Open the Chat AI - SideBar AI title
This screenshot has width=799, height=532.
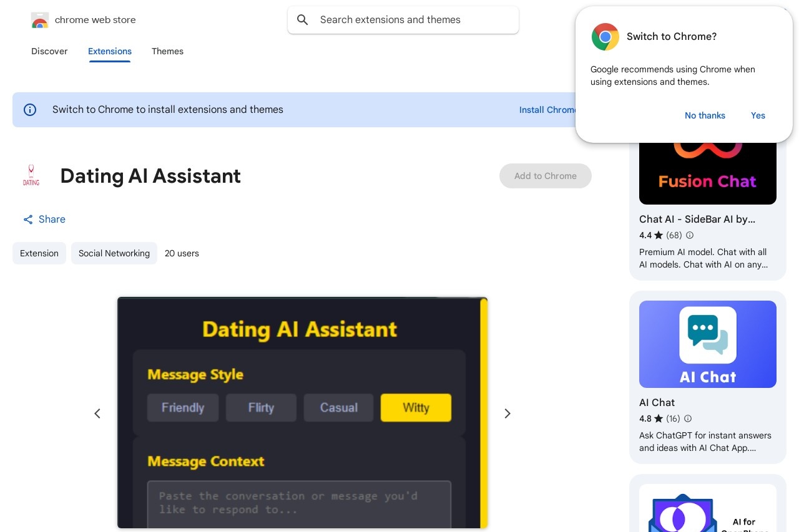click(x=697, y=220)
